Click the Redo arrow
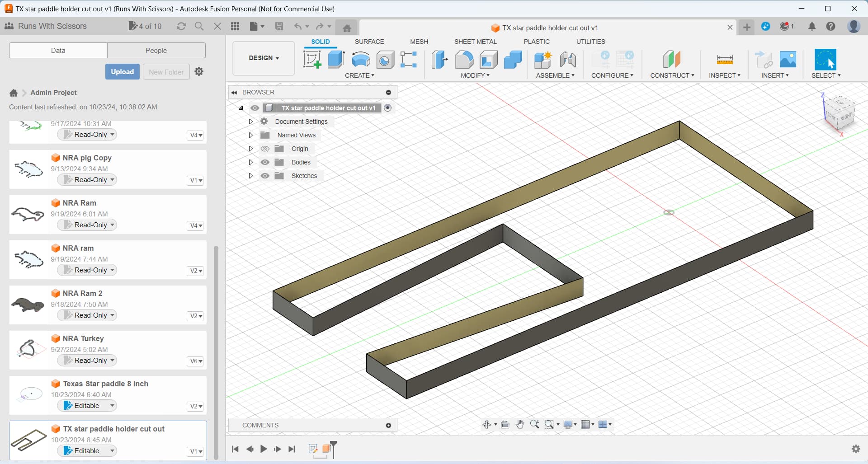This screenshot has height=464, width=868. point(320,26)
